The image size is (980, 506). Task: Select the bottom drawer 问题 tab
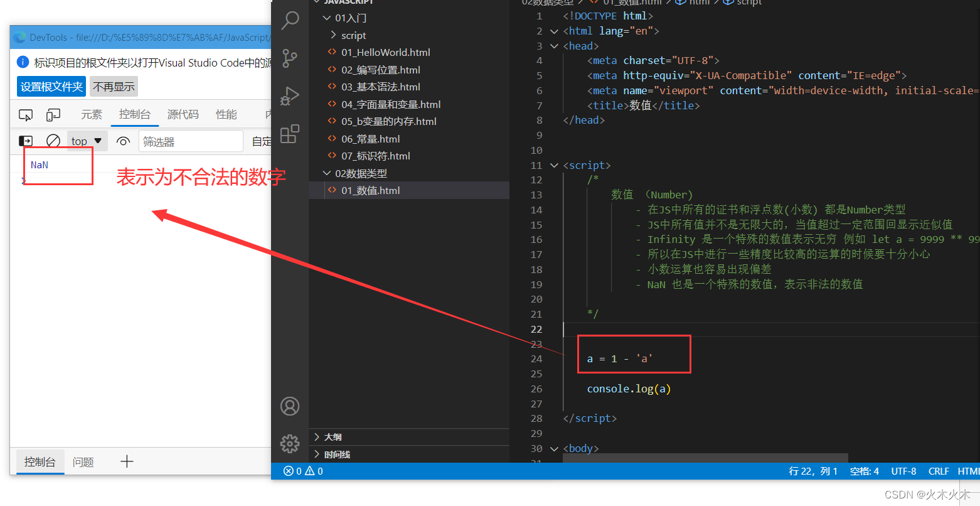point(83,462)
